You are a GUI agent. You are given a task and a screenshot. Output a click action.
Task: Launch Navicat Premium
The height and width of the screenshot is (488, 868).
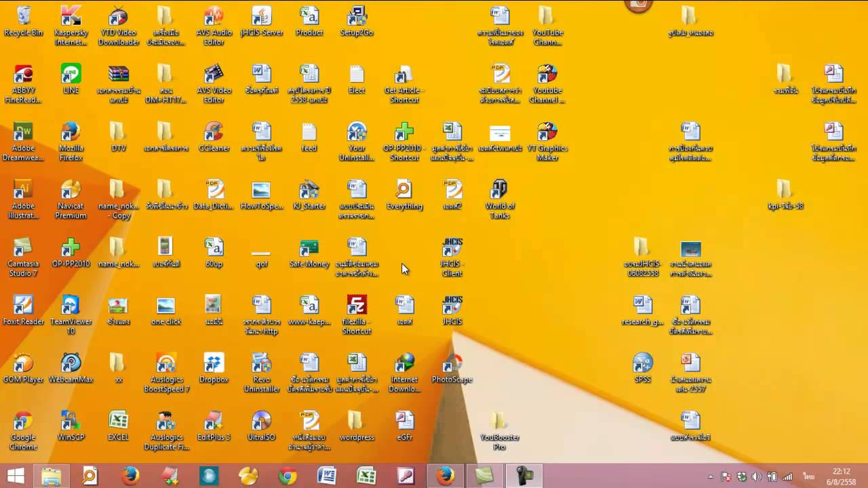click(71, 199)
